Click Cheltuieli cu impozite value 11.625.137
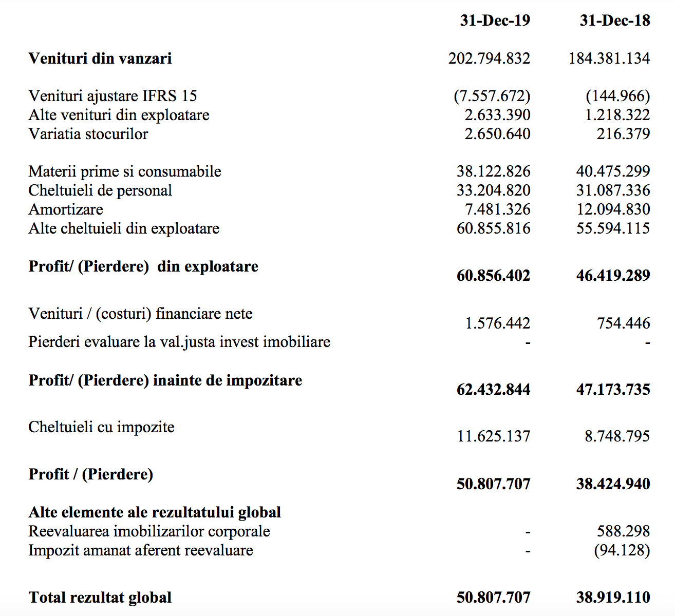Screen dimensions: 675x616 point(494,436)
